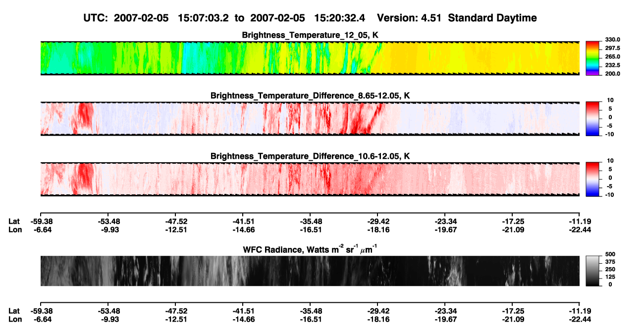The height and width of the screenshot is (330, 644).
Task: Click the 232.5 color bar label
Action: pos(612,65)
